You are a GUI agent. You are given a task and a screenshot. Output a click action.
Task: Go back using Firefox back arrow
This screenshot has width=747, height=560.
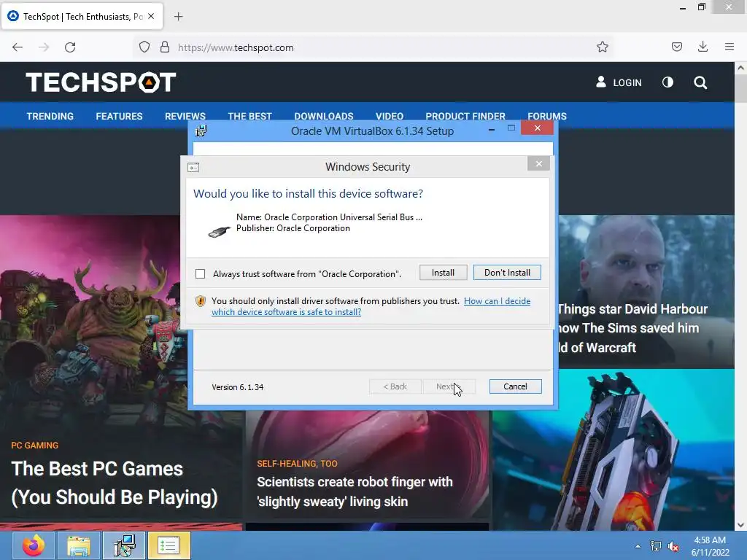pyautogui.click(x=18, y=47)
